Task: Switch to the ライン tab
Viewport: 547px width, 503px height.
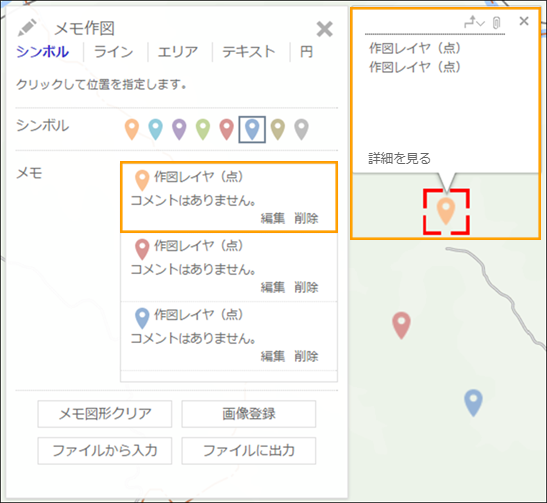Action: pos(114,52)
